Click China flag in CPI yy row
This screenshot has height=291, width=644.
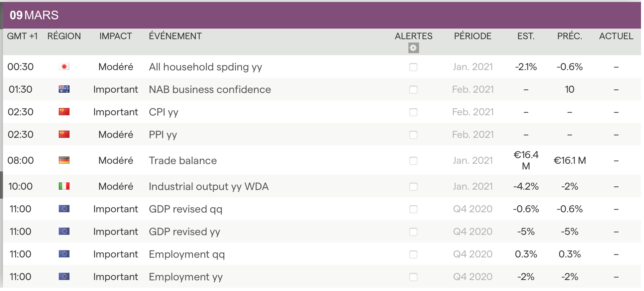64,112
